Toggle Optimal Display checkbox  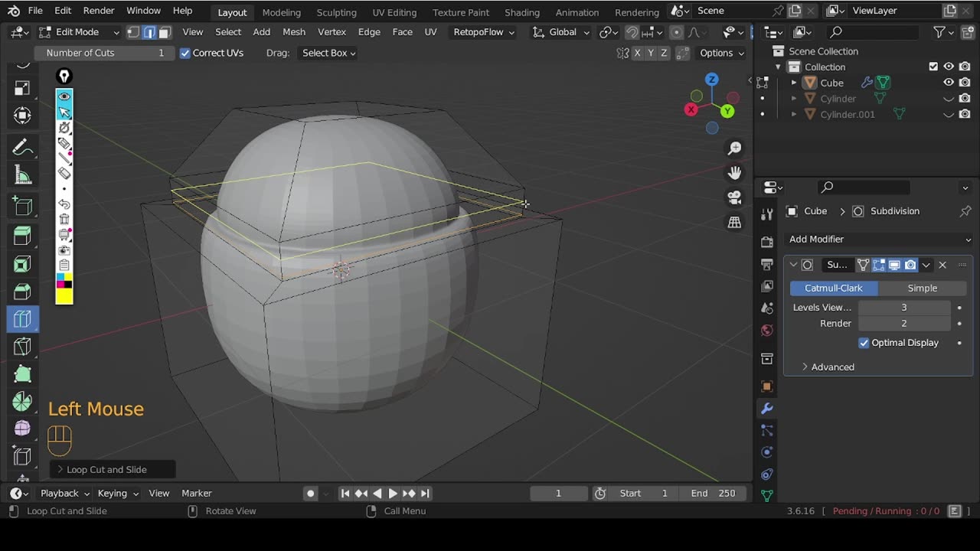point(864,343)
